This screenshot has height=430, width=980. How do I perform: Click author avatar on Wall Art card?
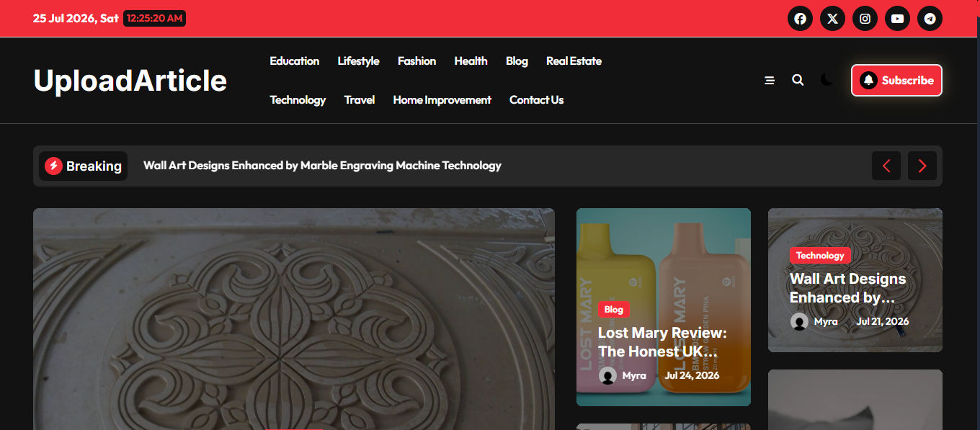click(x=799, y=321)
